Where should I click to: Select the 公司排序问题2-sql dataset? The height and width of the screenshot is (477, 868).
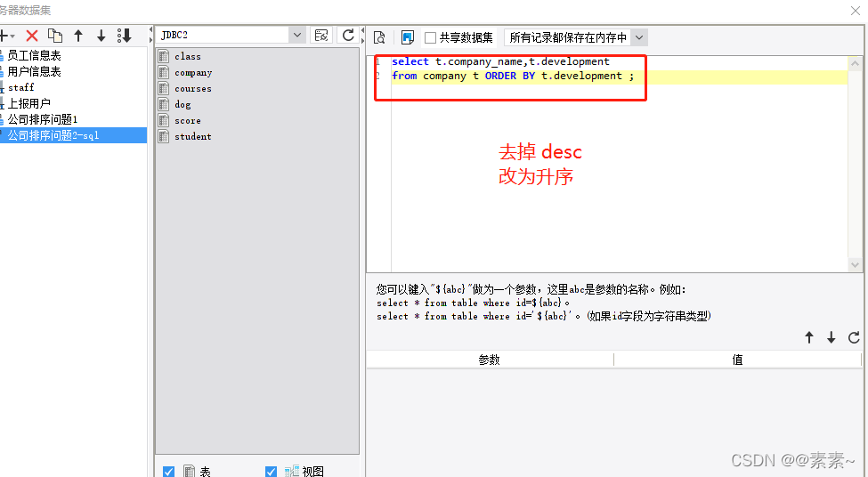pos(74,135)
